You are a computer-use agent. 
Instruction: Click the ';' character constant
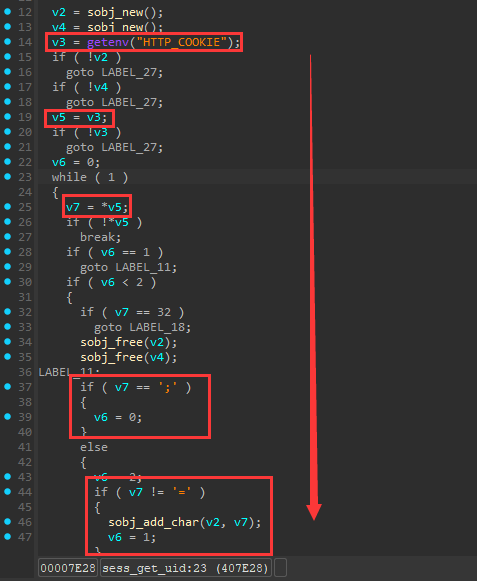tap(168, 388)
